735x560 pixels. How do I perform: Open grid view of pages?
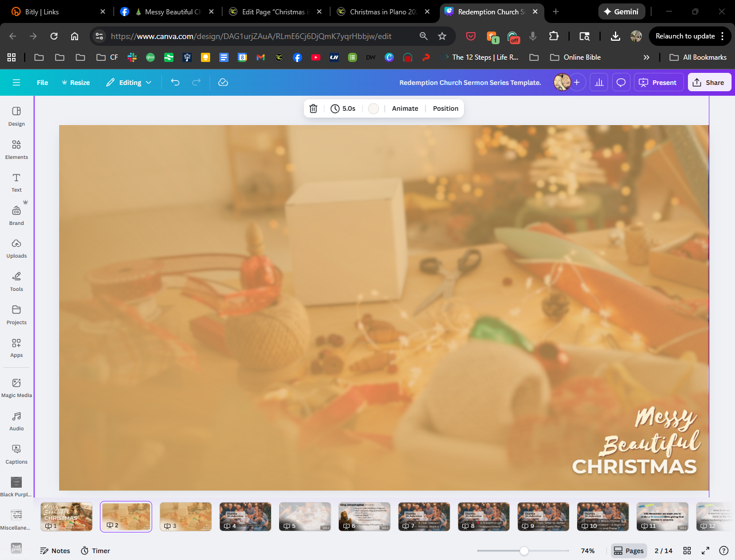click(687, 551)
